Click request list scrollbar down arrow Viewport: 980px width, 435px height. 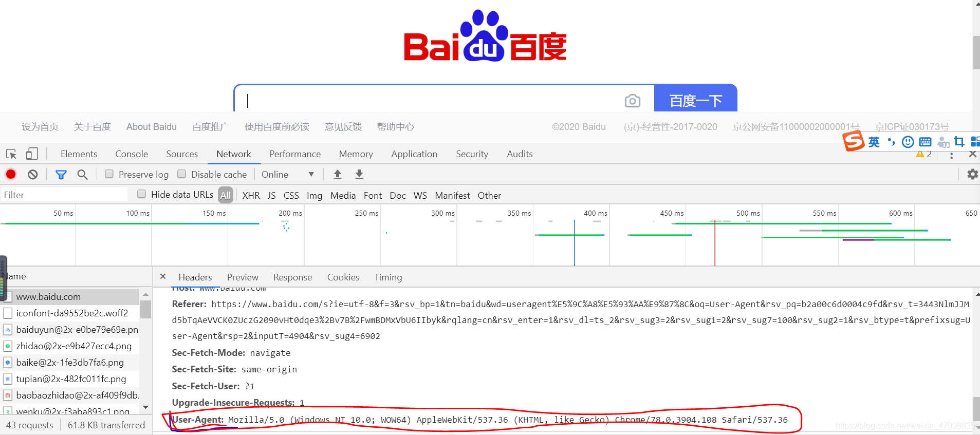click(x=145, y=407)
